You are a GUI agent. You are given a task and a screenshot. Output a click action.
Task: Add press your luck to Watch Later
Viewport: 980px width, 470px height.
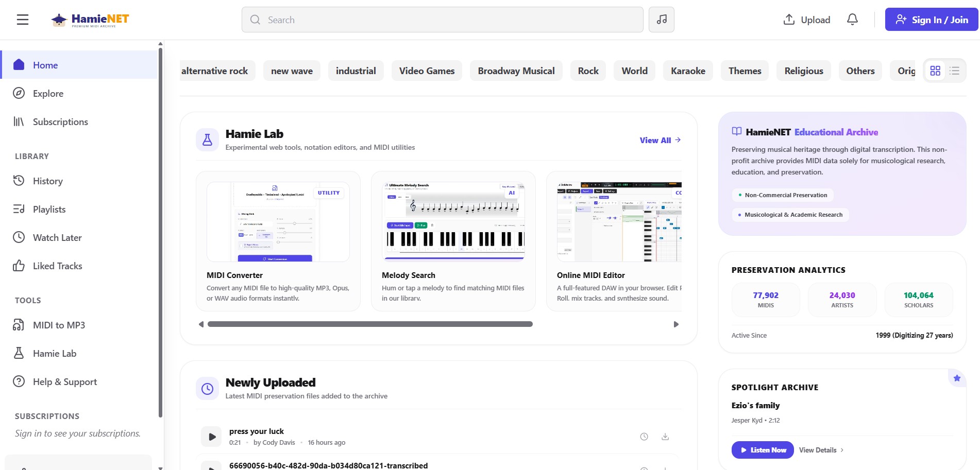tap(644, 437)
